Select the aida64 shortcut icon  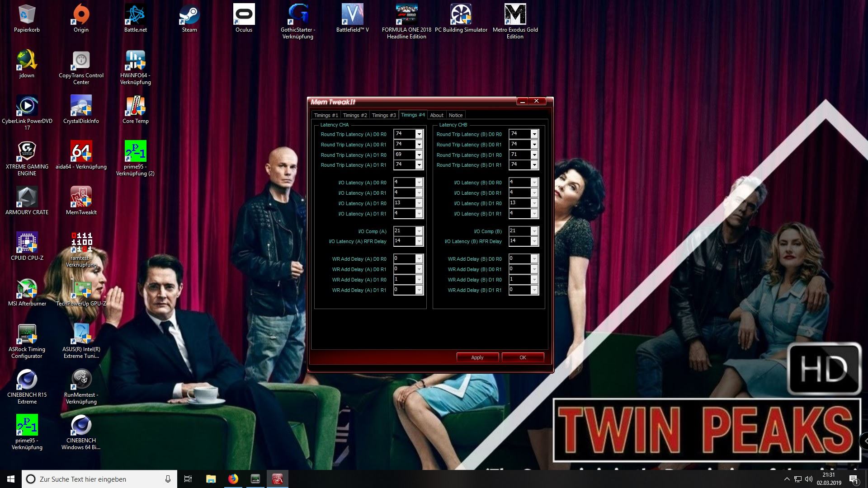[81, 155]
